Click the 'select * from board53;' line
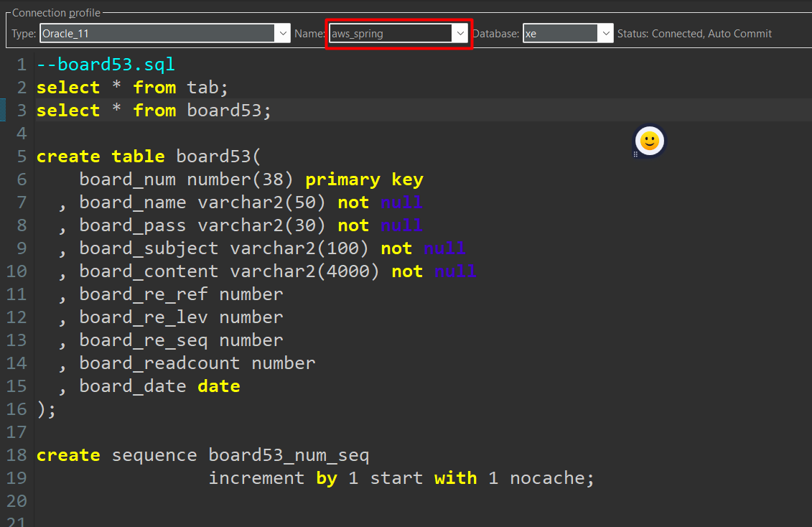This screenshot has width=812, height=527. coord(154,111)
